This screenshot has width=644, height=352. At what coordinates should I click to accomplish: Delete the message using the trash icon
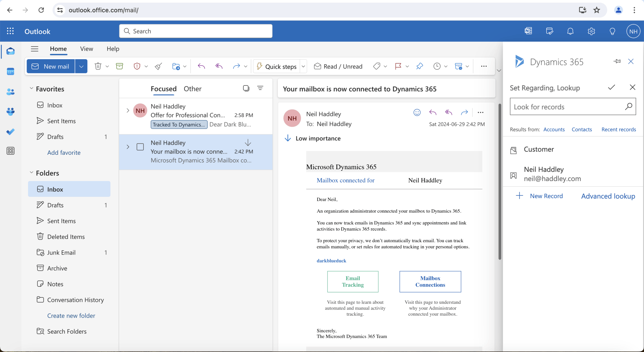98,66
